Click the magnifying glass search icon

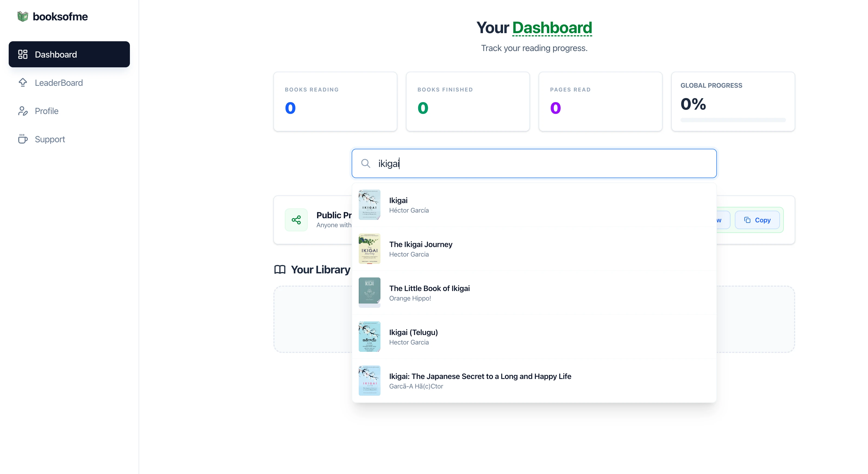366,163
